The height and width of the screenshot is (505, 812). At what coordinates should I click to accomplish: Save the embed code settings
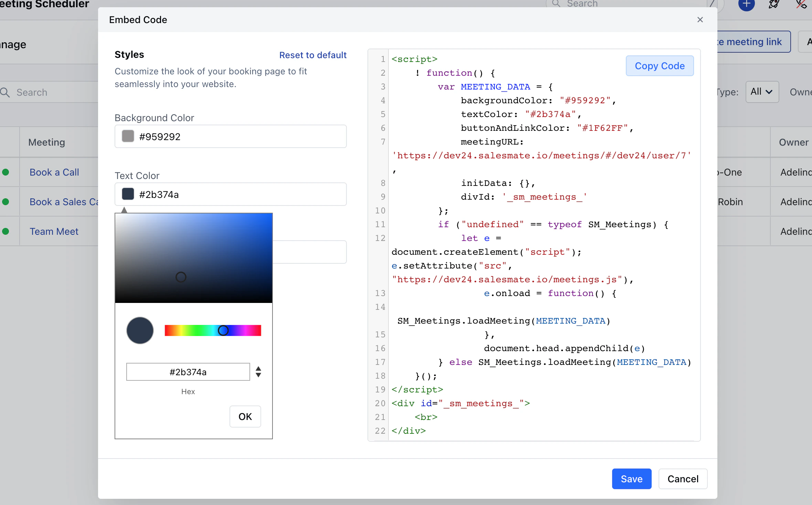[x=632, y=479]
